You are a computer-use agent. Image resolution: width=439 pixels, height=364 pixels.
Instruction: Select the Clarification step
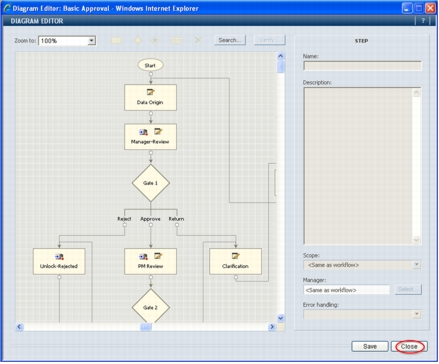coord(235,261)
